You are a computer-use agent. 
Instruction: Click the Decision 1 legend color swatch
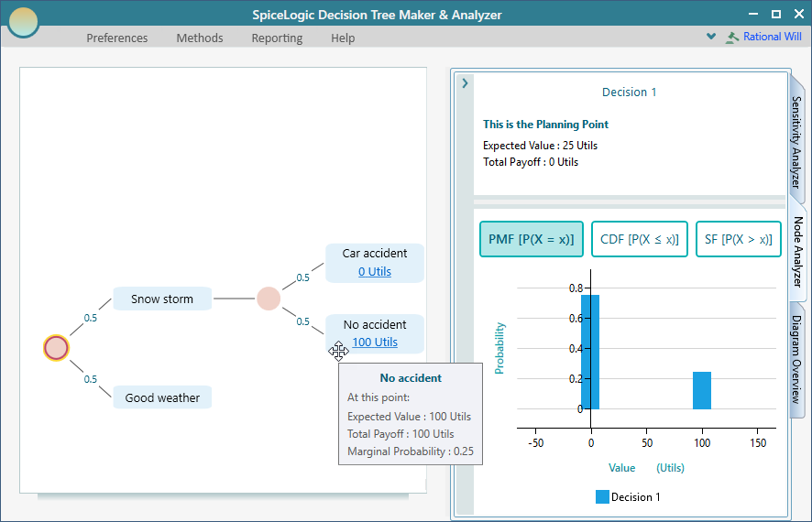click(602, 497)
